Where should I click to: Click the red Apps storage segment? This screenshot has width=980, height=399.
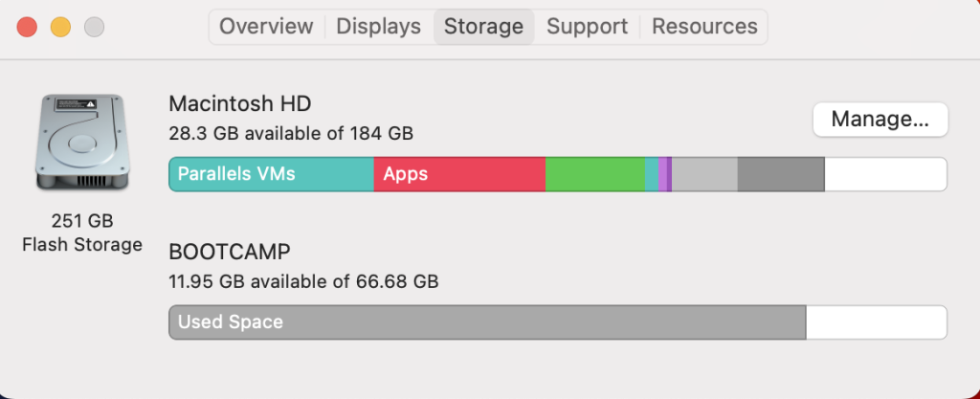(x=459, y=175)
